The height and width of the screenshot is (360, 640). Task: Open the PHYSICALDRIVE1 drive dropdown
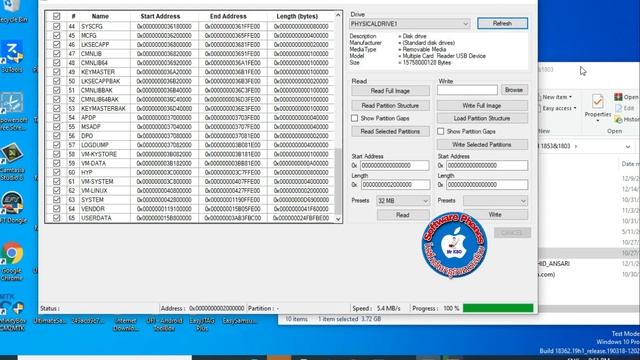coord(409,24)
